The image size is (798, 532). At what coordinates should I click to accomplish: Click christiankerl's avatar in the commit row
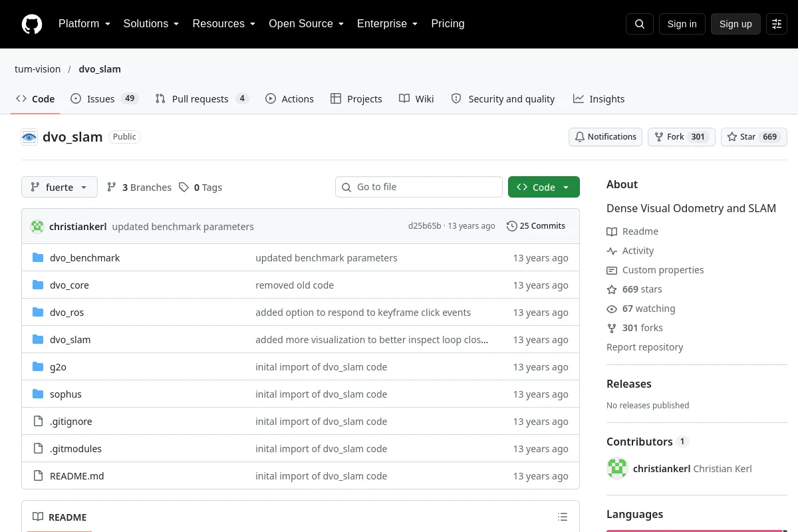tap(37, 226)
